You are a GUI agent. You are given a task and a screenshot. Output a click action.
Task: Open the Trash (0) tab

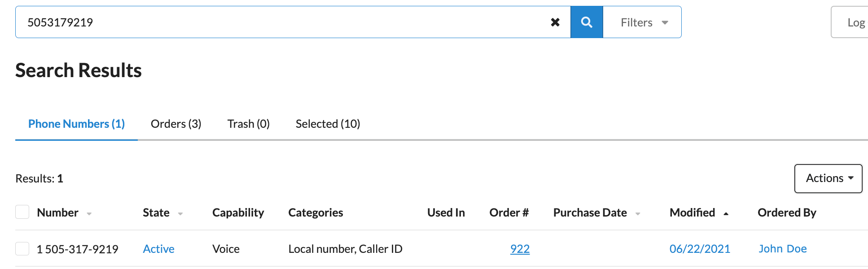click(x=249, y=124)
